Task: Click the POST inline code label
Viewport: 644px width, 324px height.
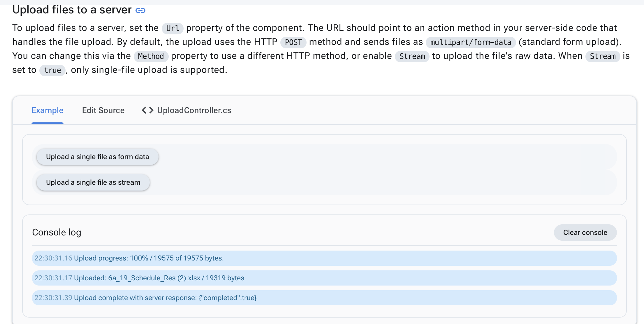Action: pos(293,42)
